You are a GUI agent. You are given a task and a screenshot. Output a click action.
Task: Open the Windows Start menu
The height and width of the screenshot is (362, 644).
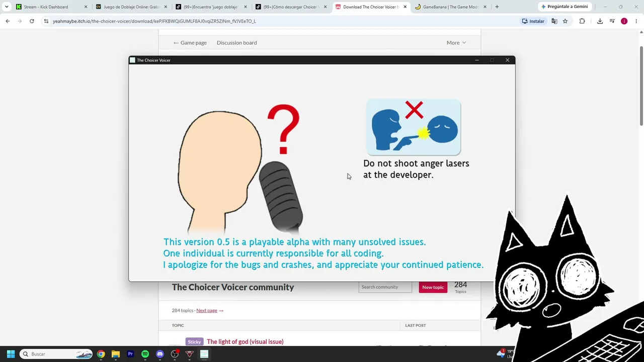pyautogui.click(x=11, y=354)
